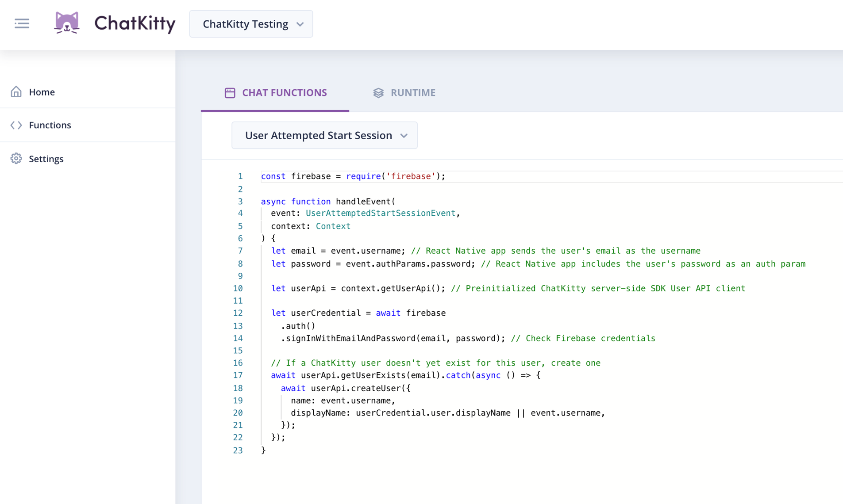Screen dimensions: 843x504
Task: Click the Chat Functions window icon
Action: 230,92
